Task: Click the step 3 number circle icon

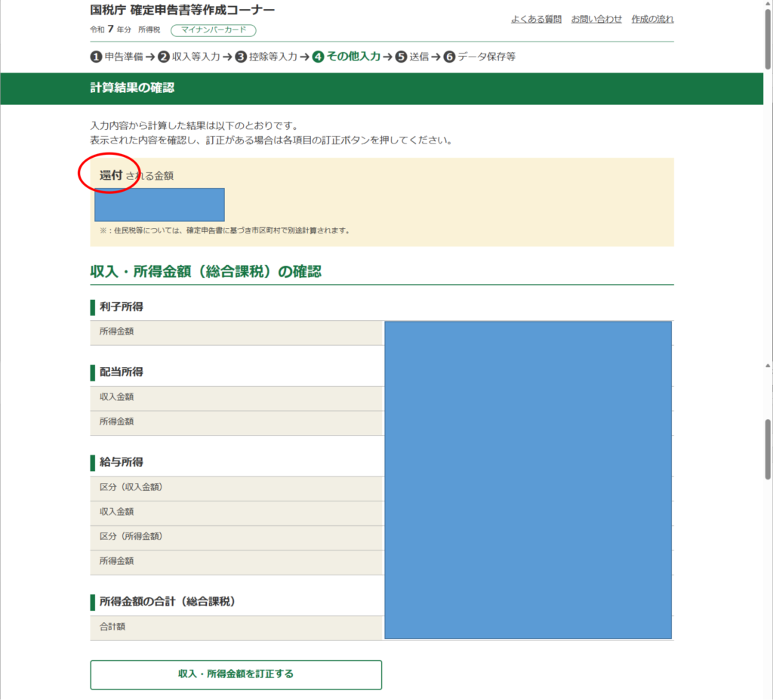Action: (241, 57)
